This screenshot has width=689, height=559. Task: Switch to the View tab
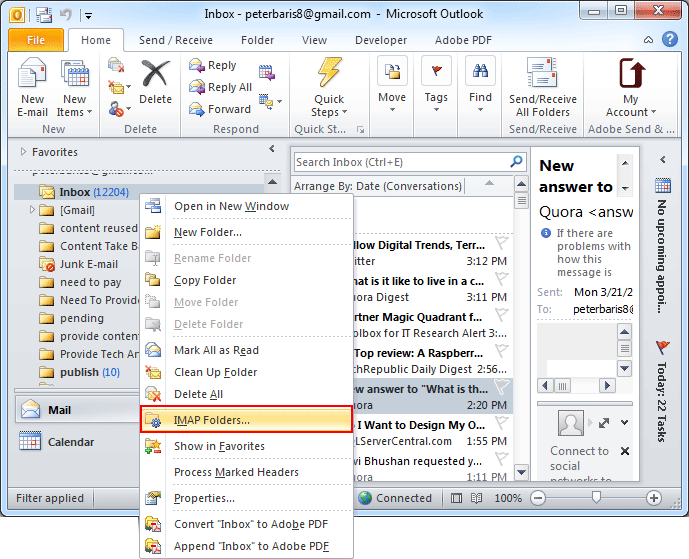(314, 40)
